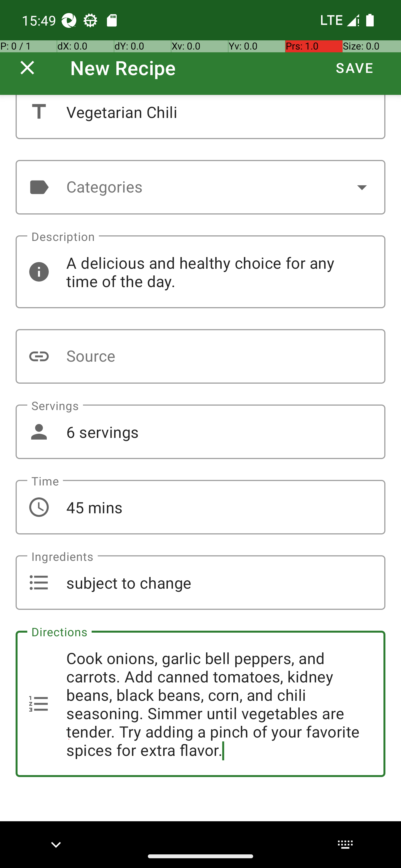Focus the Description text field

click(200, 272)
